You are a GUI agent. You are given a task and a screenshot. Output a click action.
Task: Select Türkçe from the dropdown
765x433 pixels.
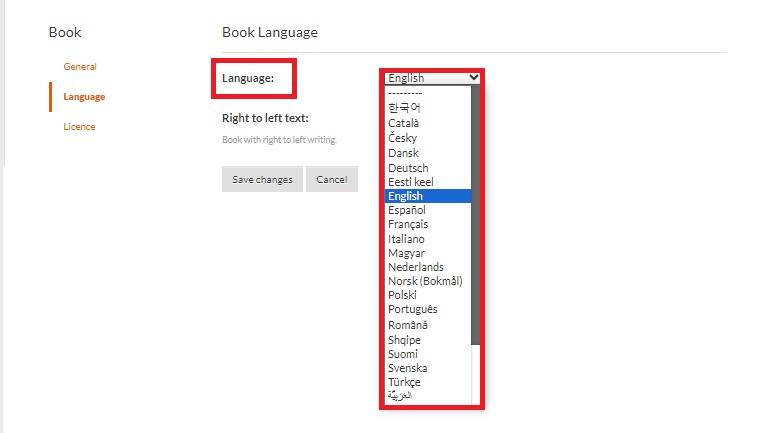pos(404,382)
